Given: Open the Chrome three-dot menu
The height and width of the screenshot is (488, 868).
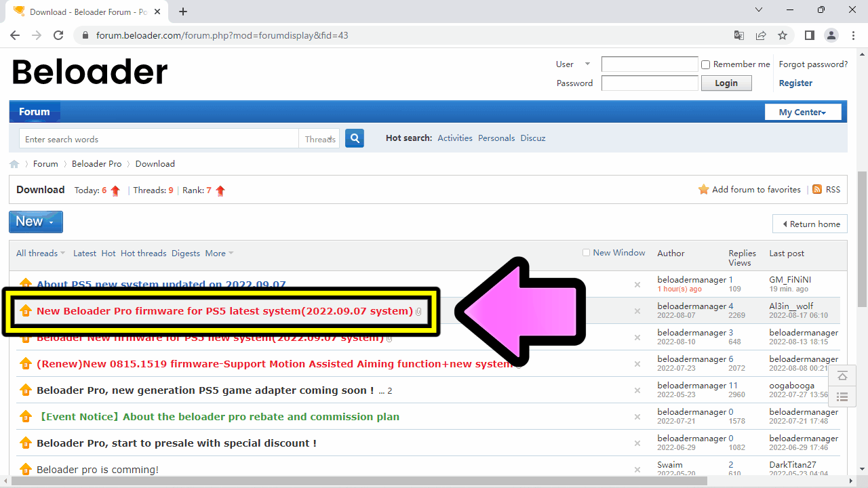Looking at the screenshot, I should click(853, 35).
